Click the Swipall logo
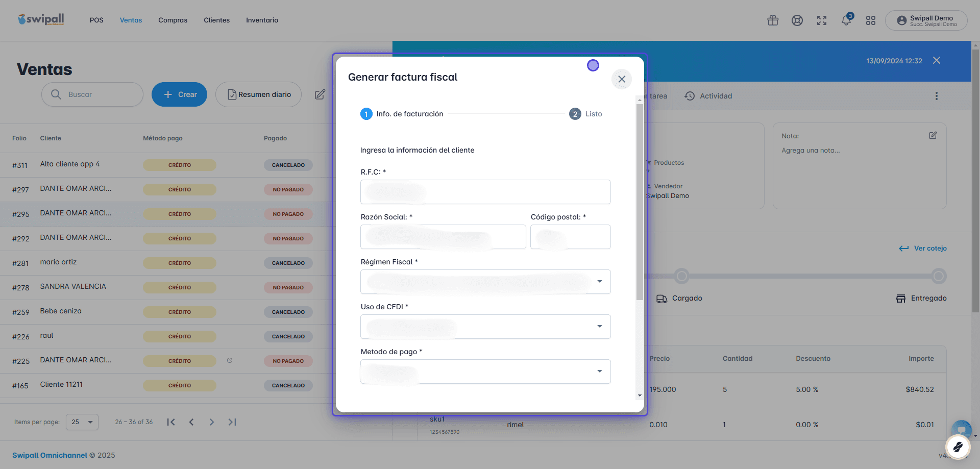The image size is (980, 469). pos(41,20)
